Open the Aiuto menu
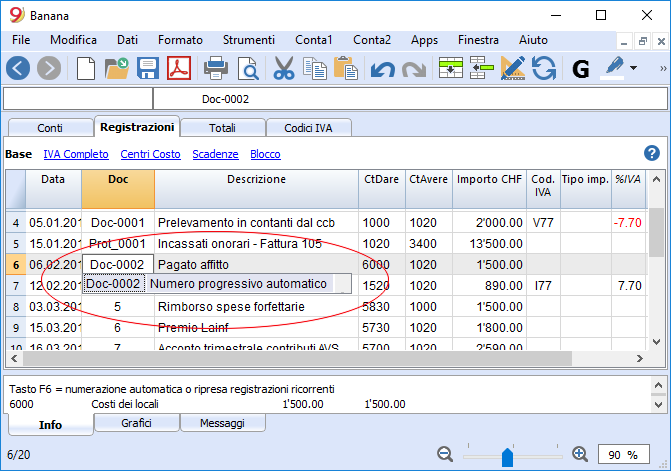 tap(533, 40)
